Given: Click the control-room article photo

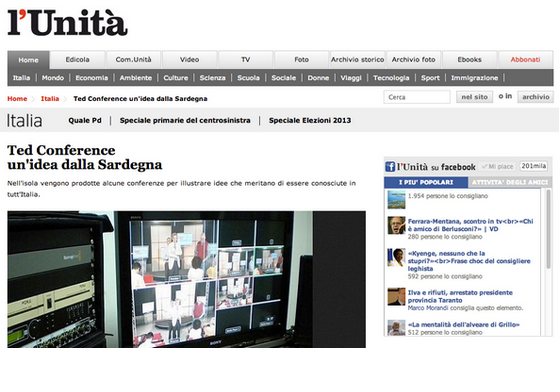Looking at the screenshot, I should 186,279.
